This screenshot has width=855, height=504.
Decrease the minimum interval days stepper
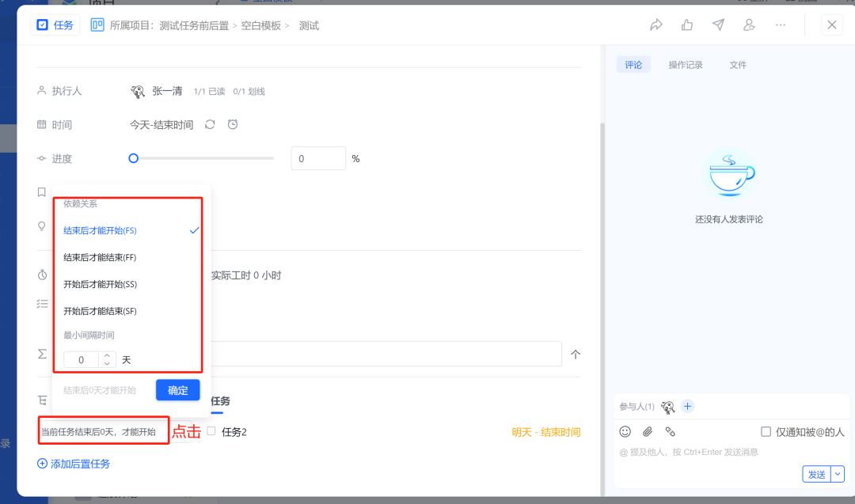point(107,363)
